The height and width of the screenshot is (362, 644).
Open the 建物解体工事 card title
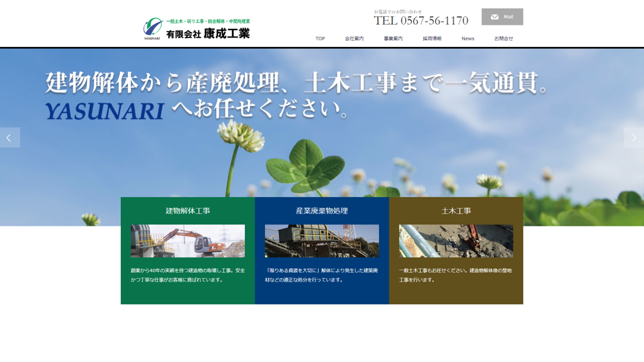point(188,210)
